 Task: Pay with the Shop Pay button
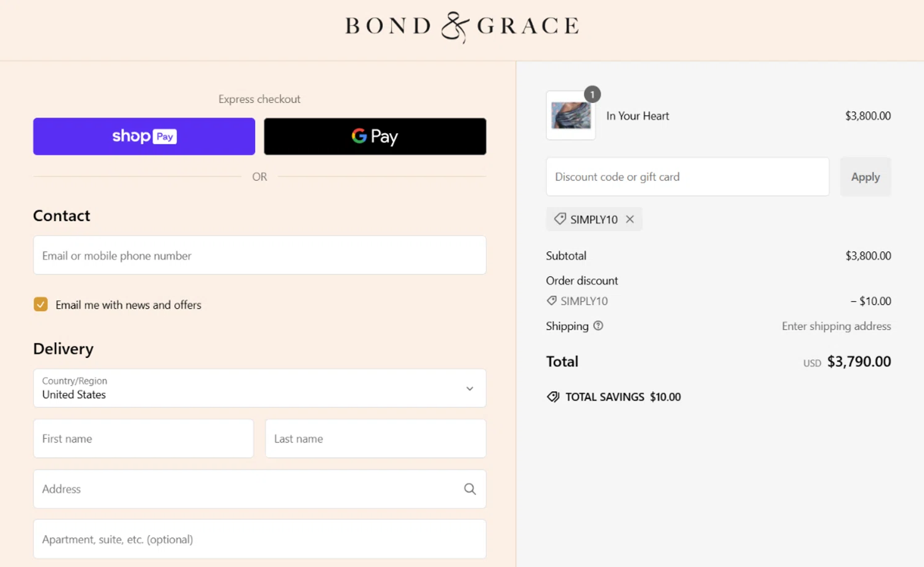(x=144, y=136)
